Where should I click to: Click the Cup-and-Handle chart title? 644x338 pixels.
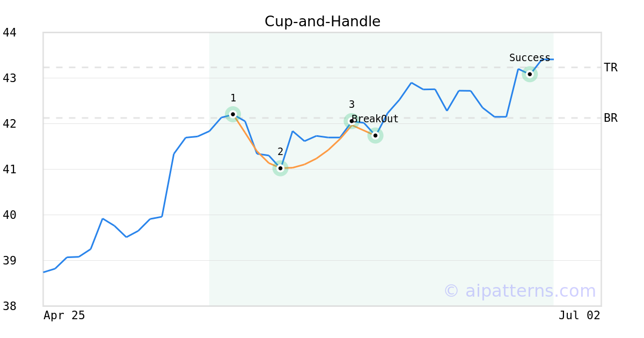(323, 22)
